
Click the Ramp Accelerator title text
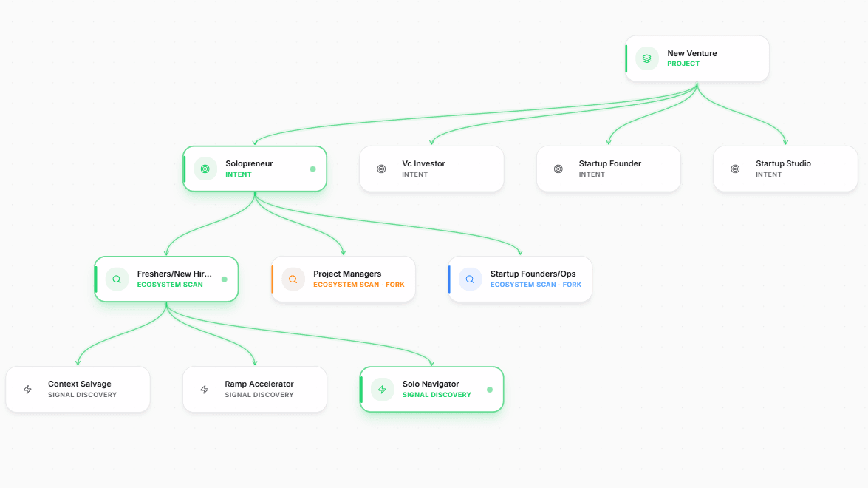(259, 384)
